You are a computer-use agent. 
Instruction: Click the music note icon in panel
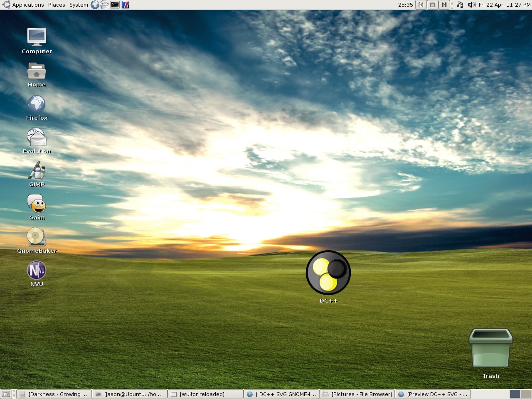coord(460,5)
